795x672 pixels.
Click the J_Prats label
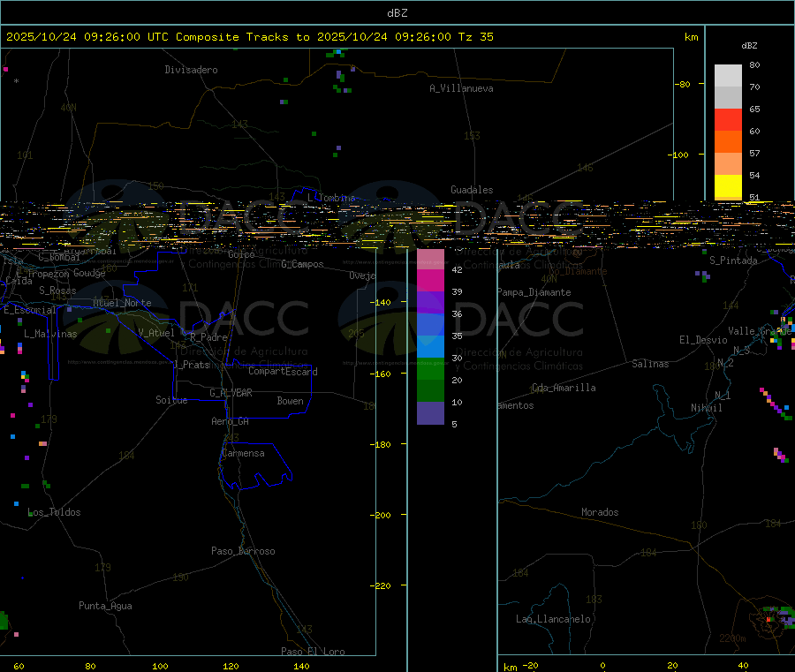tap(192, 365)
